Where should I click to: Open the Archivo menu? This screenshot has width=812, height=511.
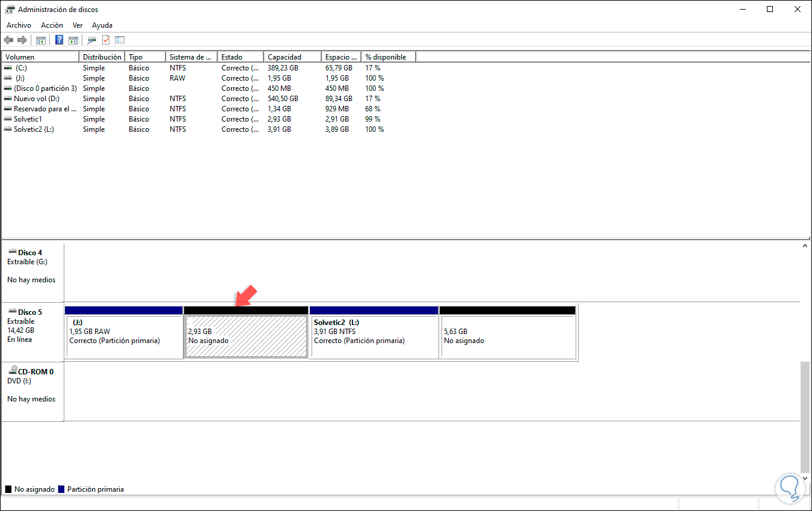point(19,25)
